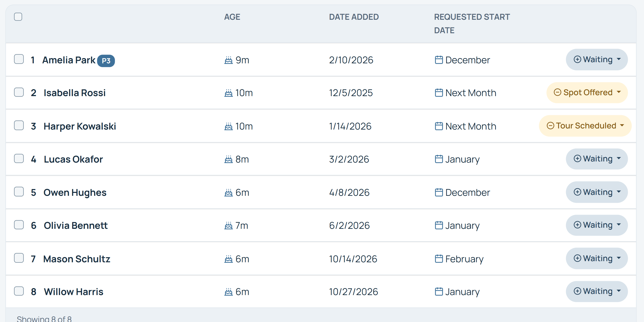Click the birthday cake icon beside Olivia Bennett's 7m age
Viewport: 644px width, 322px height.
click(228, 226)
